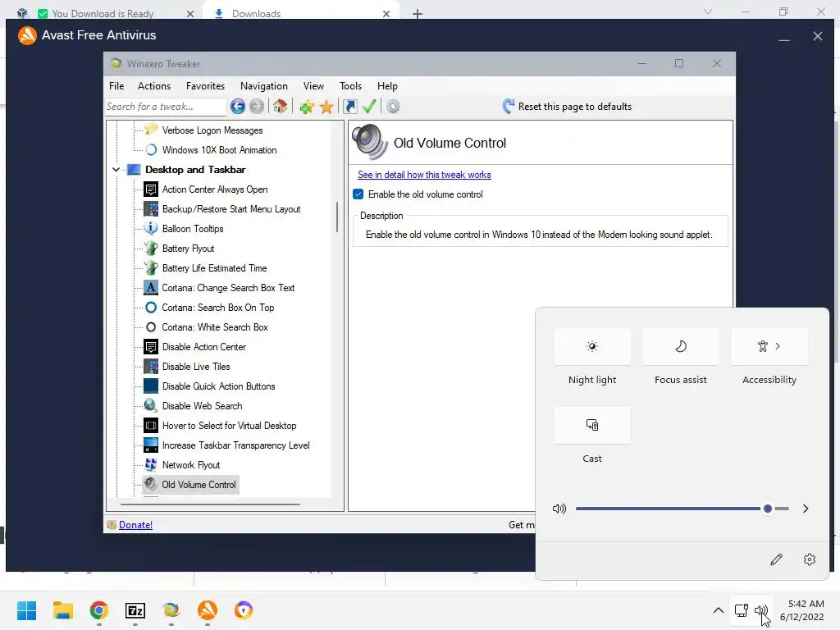The image size is (840, 630).
Task: Open See in detail how this tweak works link
Action: tap(424, 175)
